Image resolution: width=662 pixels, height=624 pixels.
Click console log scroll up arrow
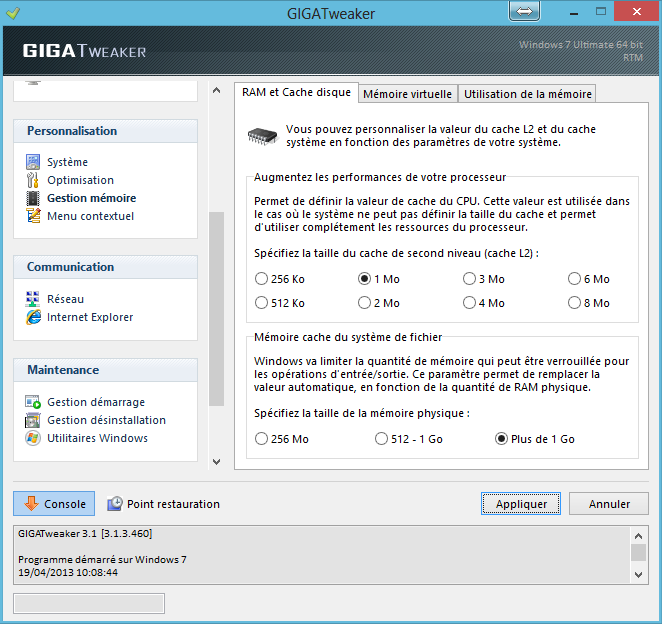tap(638, 536)
